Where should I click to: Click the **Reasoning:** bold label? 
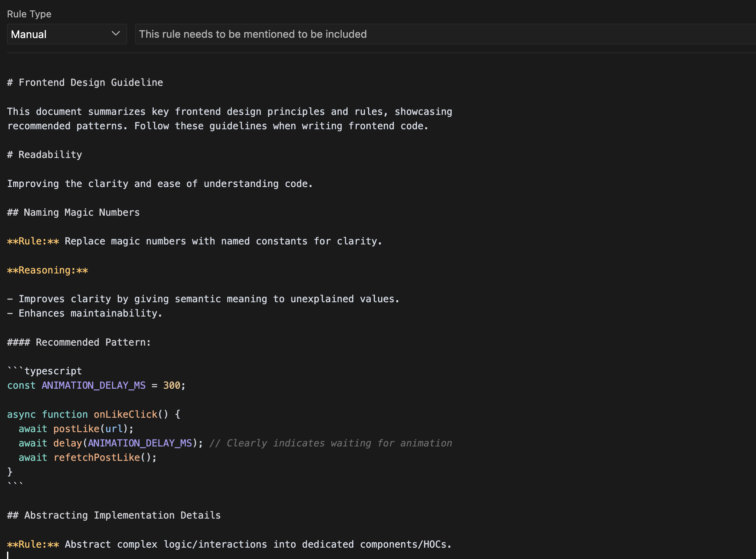(47, 270)
